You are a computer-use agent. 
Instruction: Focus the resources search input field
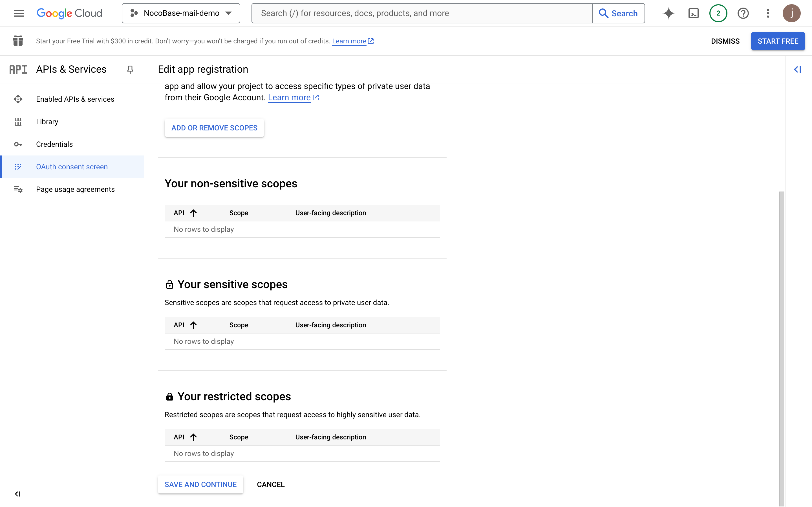(422, 13)
